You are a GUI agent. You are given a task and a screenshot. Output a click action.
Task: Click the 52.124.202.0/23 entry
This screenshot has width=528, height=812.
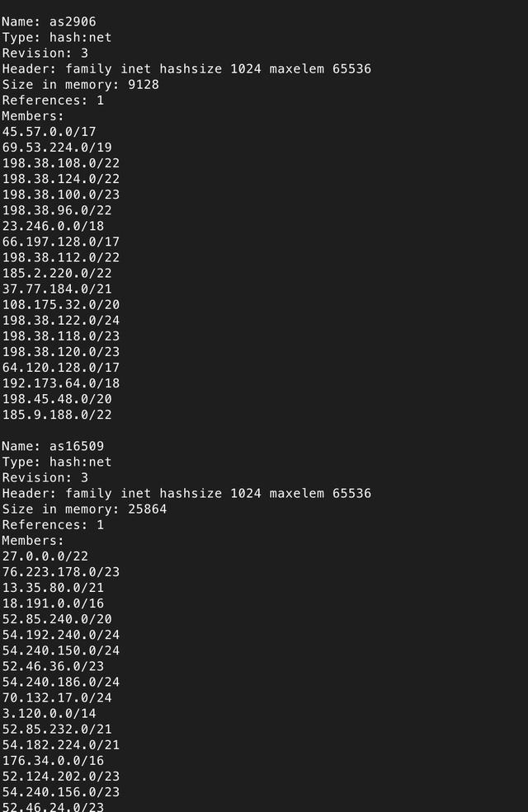(x=60, y=777)
